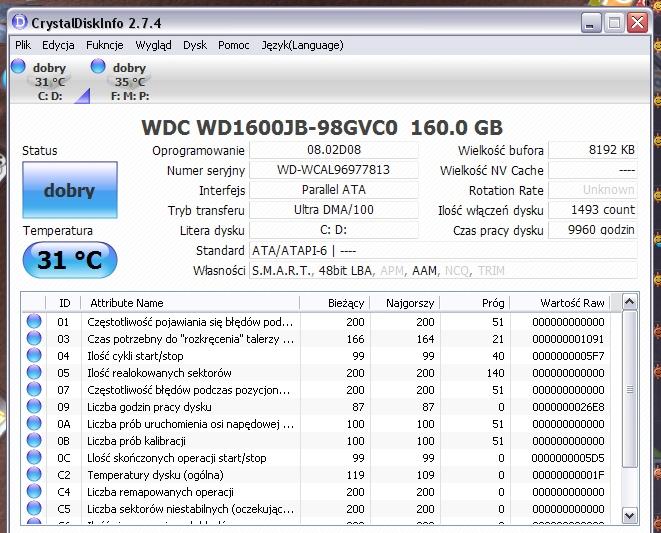
Task: Click the Bieżący column header
Action: (335, 303)
